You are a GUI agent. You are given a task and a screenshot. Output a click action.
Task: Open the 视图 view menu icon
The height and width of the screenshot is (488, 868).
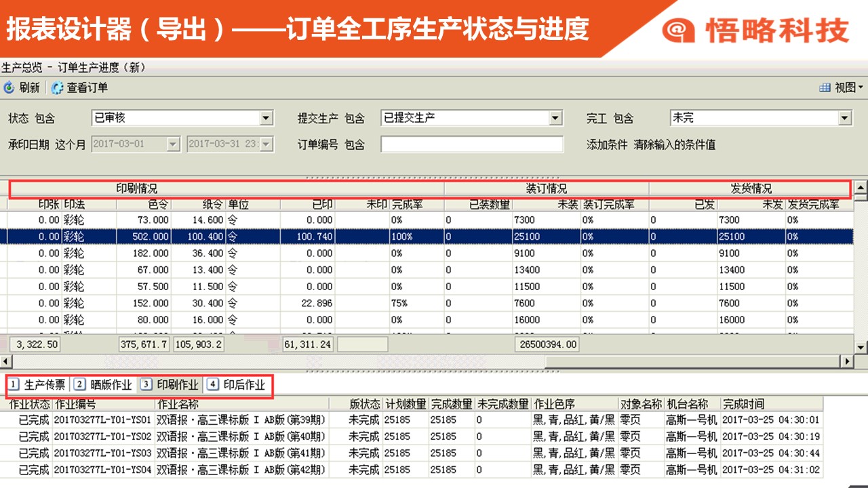coord(825,87)
